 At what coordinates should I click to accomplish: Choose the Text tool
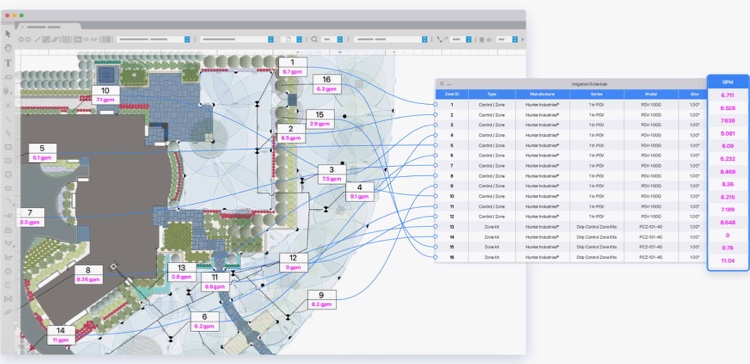pos(8,63)
